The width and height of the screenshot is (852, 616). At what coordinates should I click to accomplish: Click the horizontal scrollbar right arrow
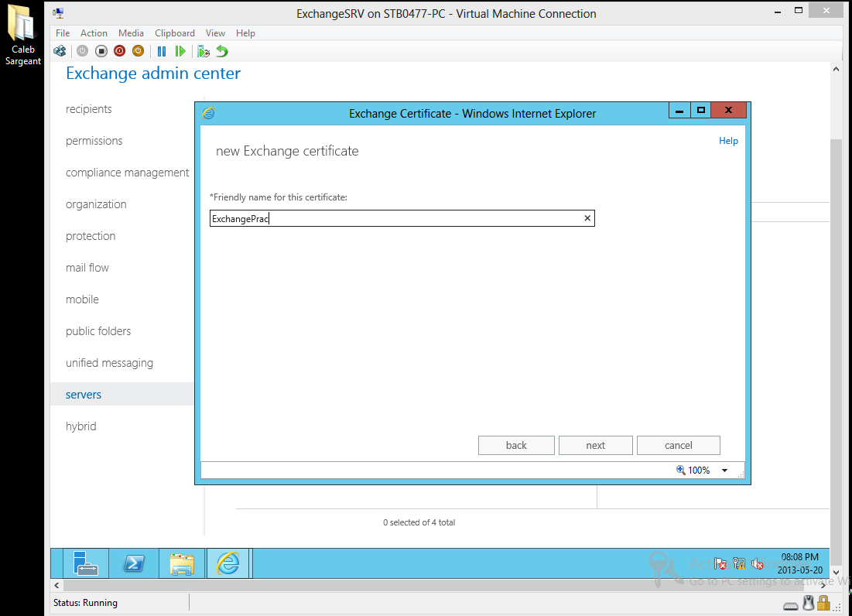pyautogui.click(x=823, y=585)
